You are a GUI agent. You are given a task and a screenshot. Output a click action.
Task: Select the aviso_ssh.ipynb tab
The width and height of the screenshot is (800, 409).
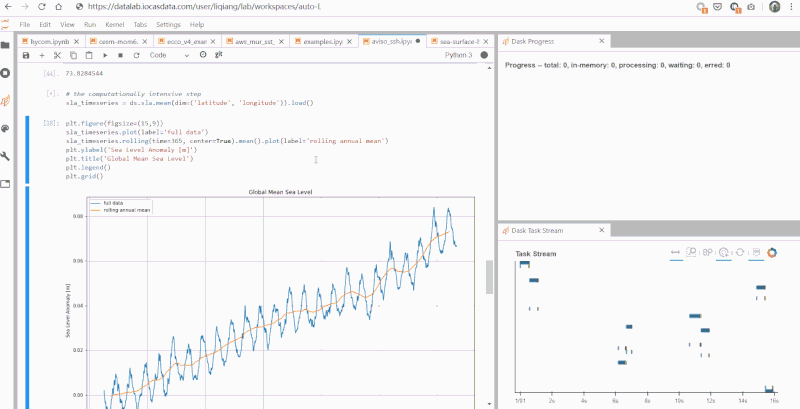[391, 41]
